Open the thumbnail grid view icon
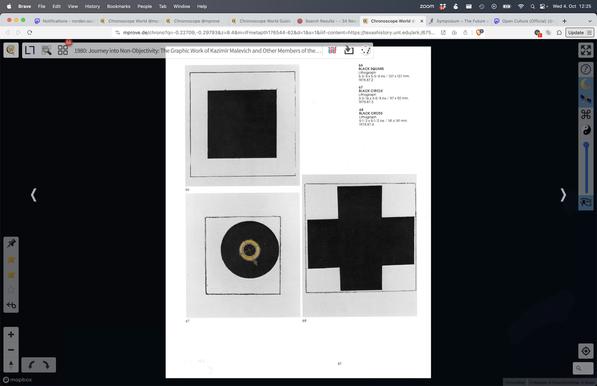 point(63,50)
